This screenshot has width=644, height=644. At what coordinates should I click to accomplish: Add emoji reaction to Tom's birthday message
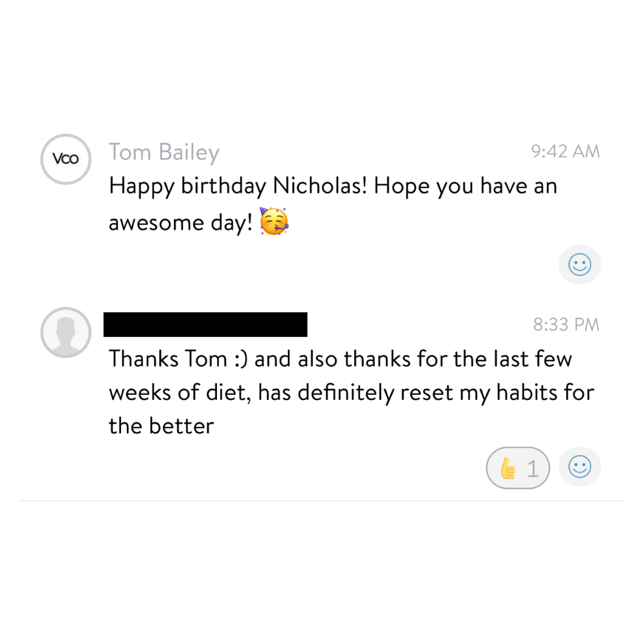(580, 264)
